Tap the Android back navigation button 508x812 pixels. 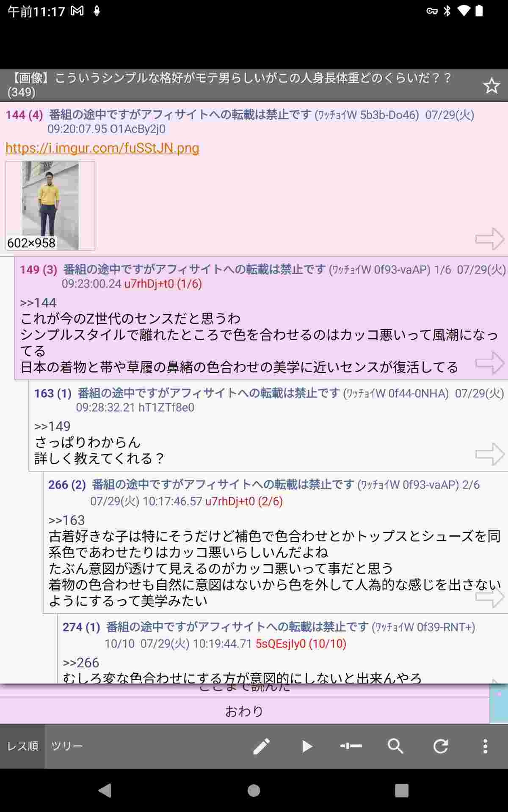[x=105, y=790]
